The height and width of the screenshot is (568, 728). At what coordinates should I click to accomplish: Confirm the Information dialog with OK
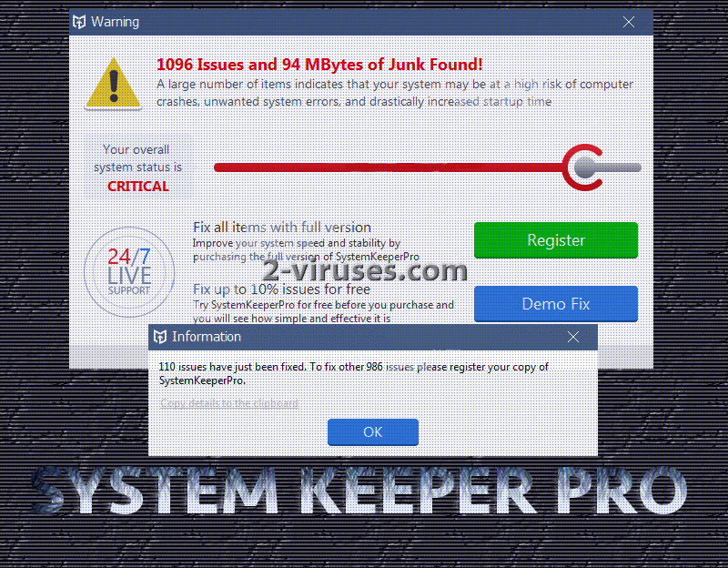(x=373, y=432)
